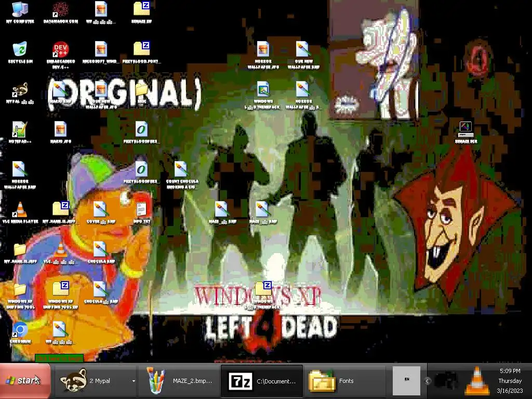Click the green 'Click here to begin' banner
This screenshot has width=532, height=399.
(x=59, y=358)
